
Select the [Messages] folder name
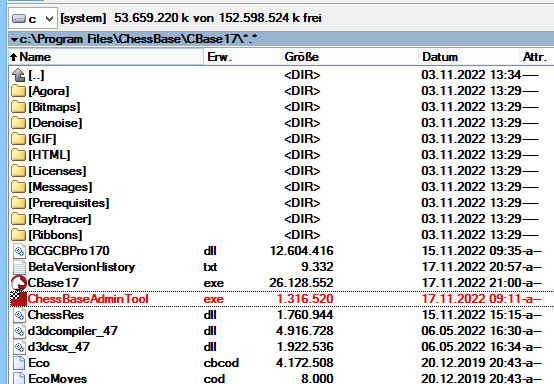point(60,187)
